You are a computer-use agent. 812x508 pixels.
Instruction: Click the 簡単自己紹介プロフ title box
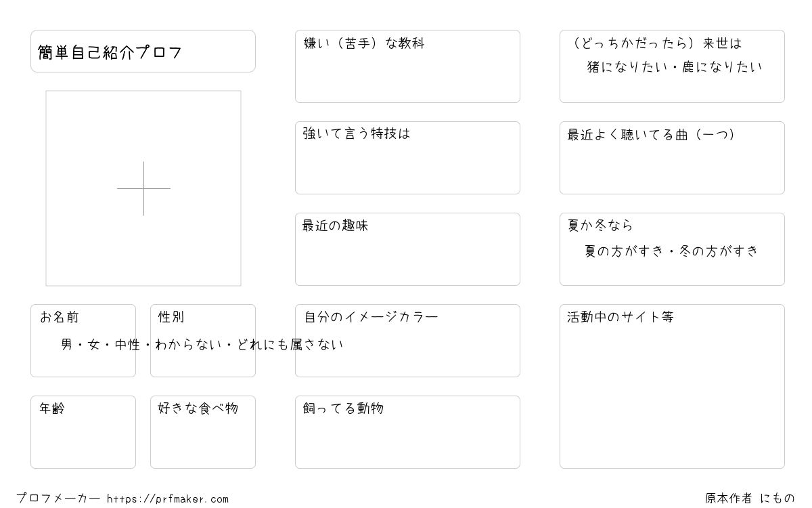[143, 51]
